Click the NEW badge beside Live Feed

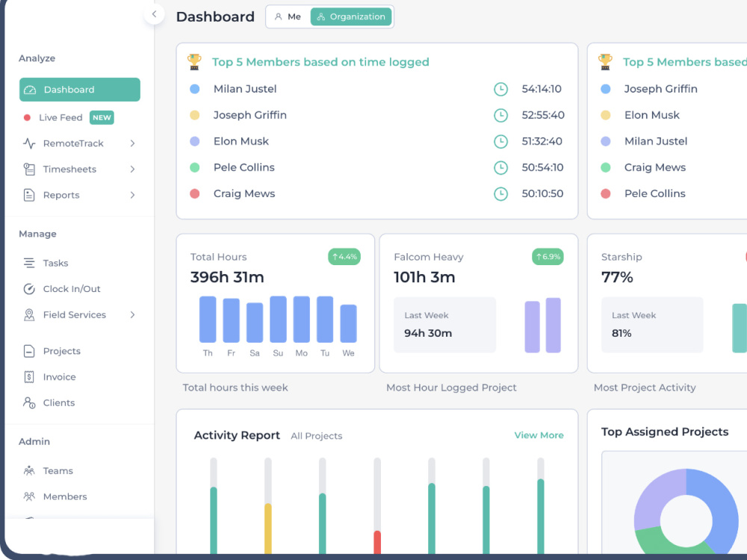point(102,118)
